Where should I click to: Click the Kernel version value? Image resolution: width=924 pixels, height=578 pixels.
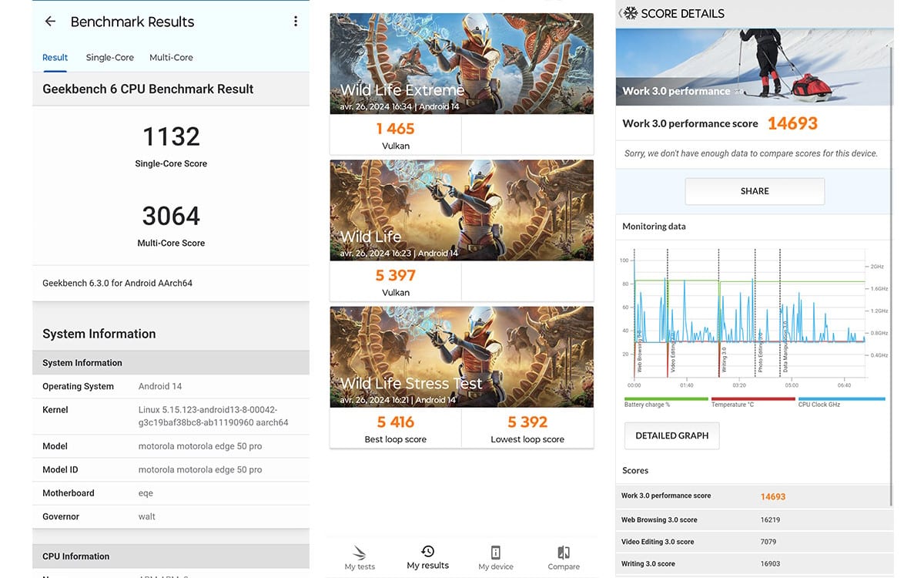tap(213, 416)
